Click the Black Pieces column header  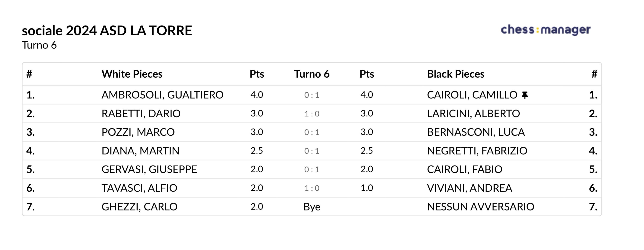(x=456, y=74)
